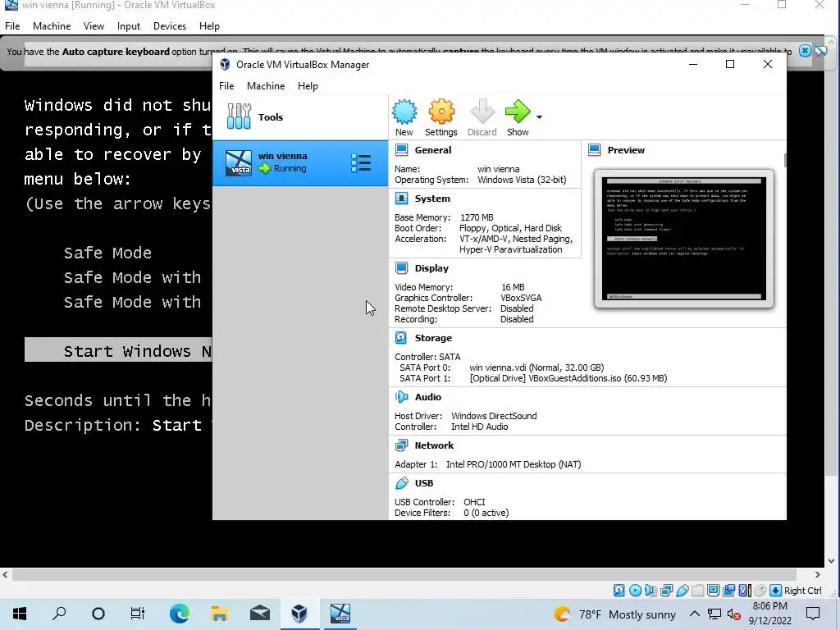Click the Storage section header
The height and width of the screenshot is (630, 840).
[x=433, y=337]
